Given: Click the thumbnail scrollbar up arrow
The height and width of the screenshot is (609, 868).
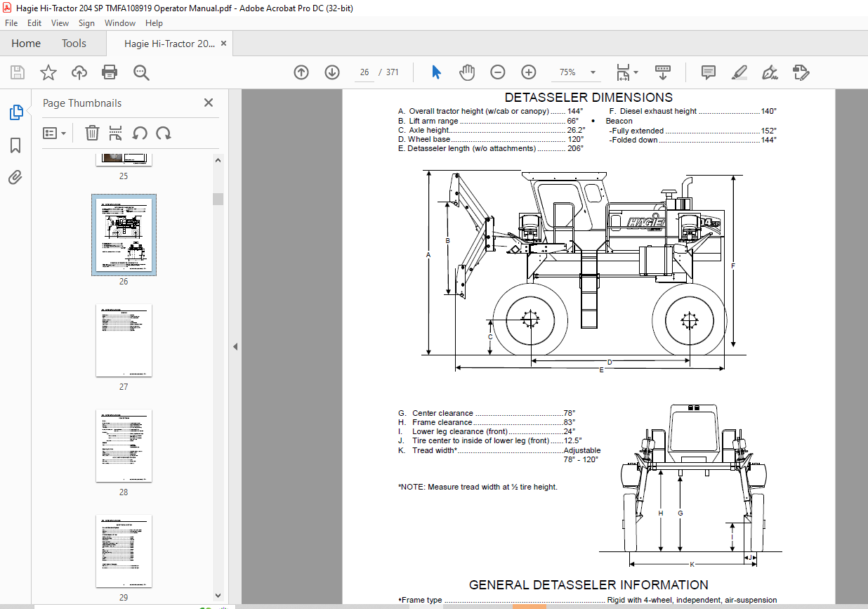Looking at the screenshot, I should pos(218,160).
